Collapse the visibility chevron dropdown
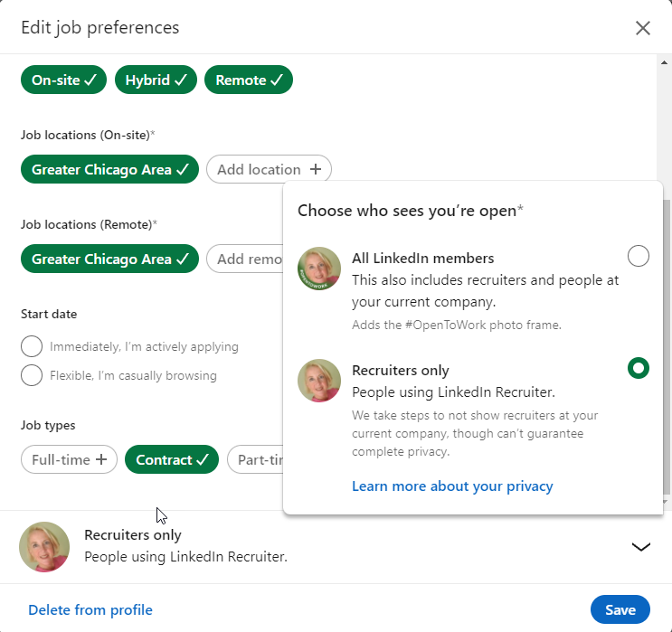The image size is (672, 632). [641, 546]
